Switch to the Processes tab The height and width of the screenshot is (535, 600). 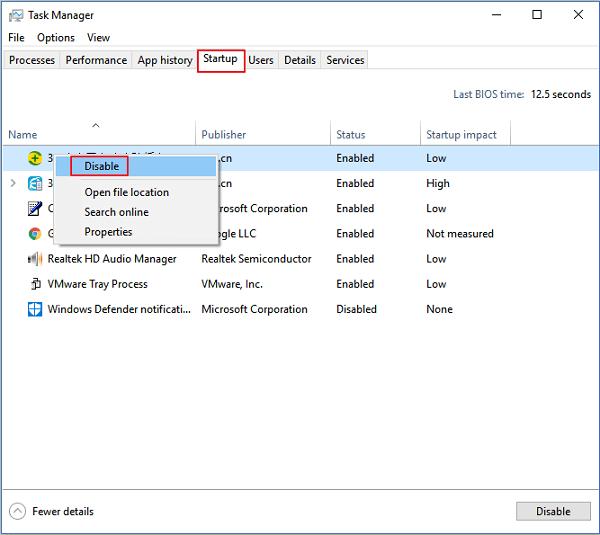pos(32,60)
